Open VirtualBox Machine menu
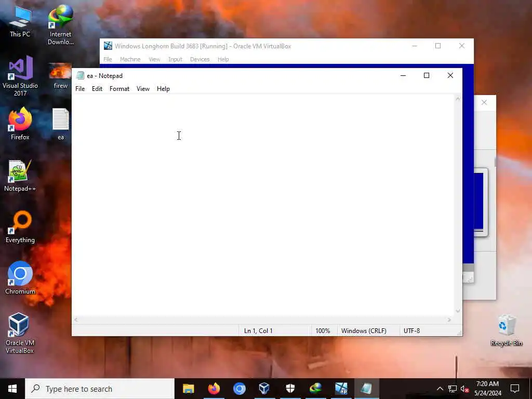 tap(130, 59)
